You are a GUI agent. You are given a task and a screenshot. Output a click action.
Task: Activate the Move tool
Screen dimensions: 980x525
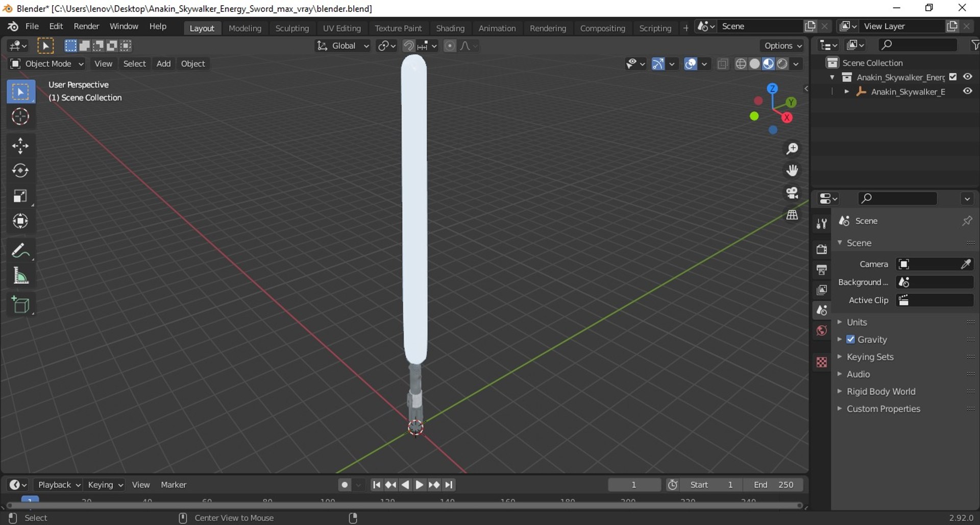pos(20,146)
